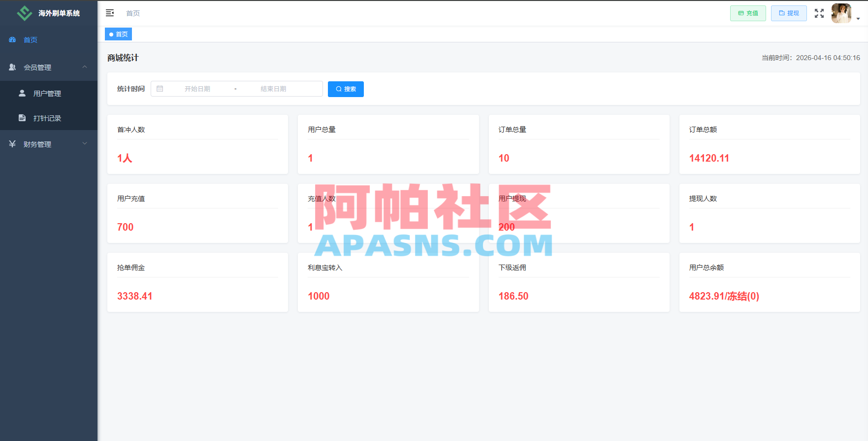Click the 抢单佣金 card title

click(x=131, y=268)
